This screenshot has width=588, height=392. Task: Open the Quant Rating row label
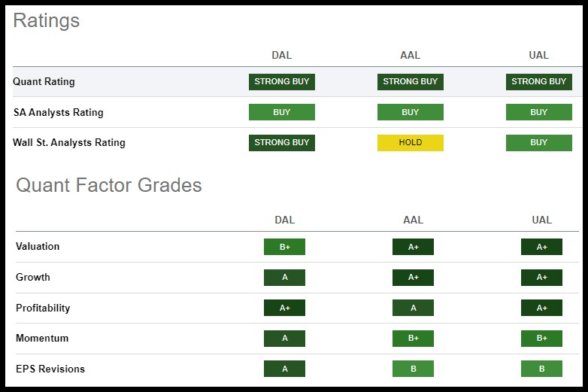44,81
